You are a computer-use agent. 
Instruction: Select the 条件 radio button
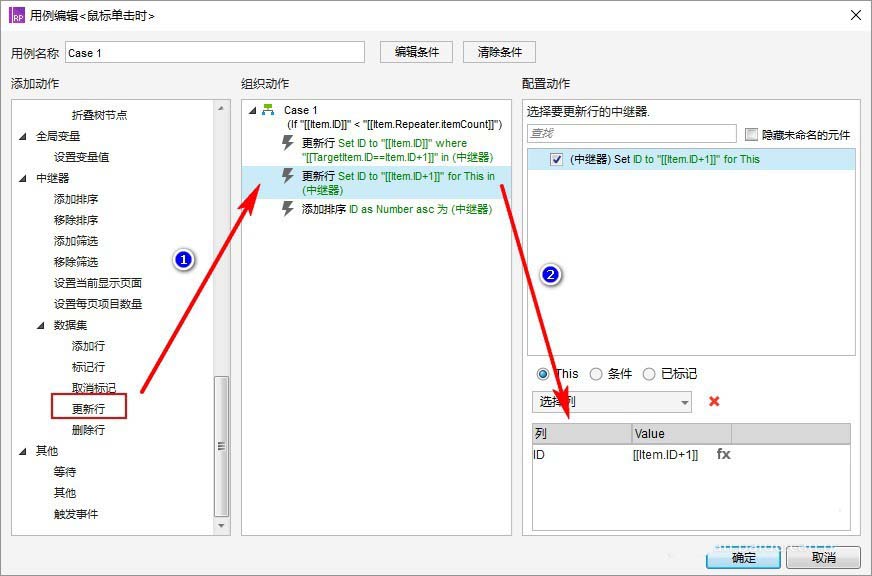point(596,374)
